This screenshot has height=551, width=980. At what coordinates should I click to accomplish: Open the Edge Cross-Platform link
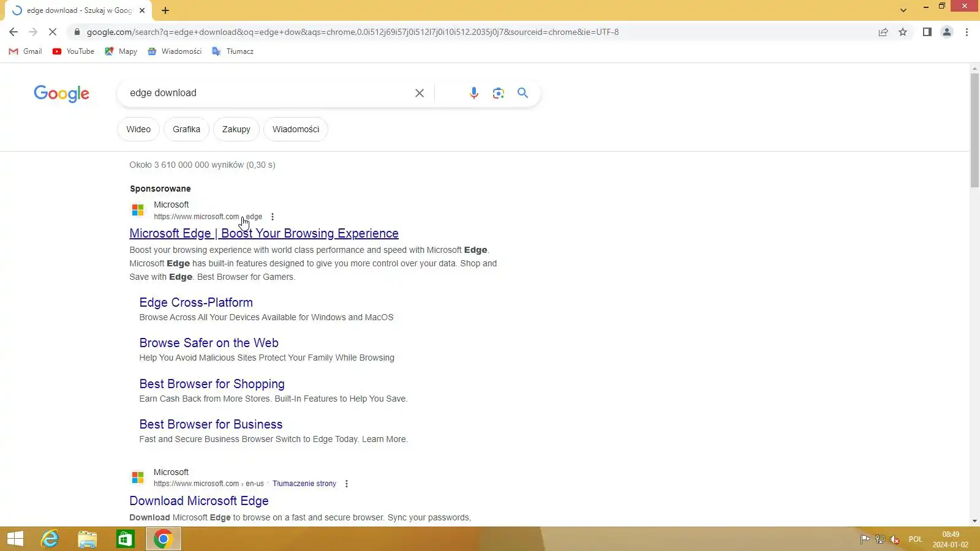click(x=196, y=302)
